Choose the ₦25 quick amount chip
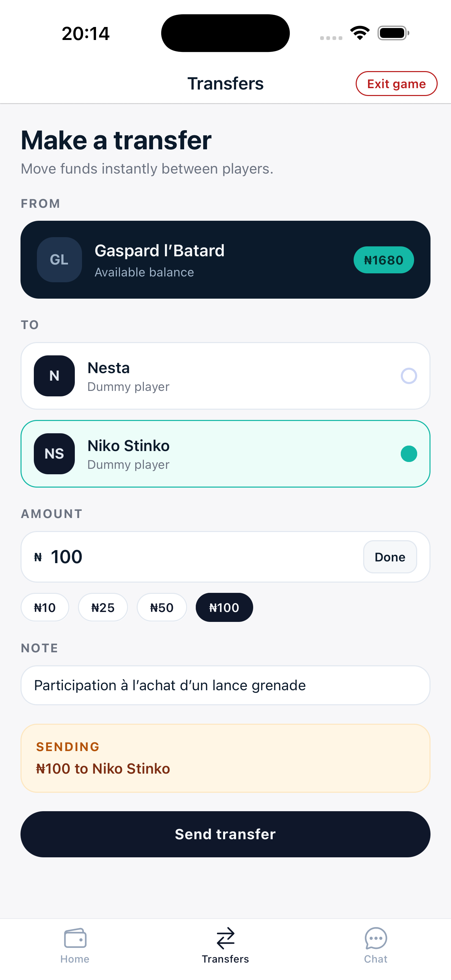 tap(103, 608)
